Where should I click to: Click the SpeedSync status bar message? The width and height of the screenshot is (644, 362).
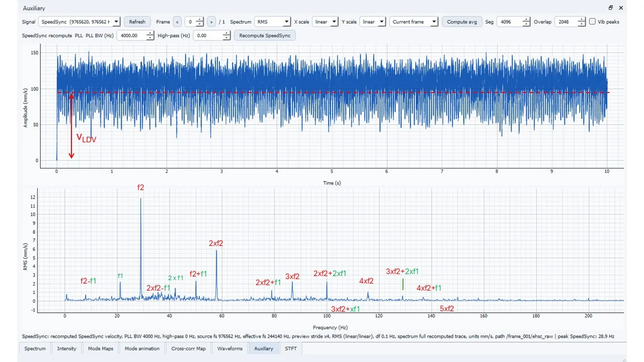(x=318, y=336)
